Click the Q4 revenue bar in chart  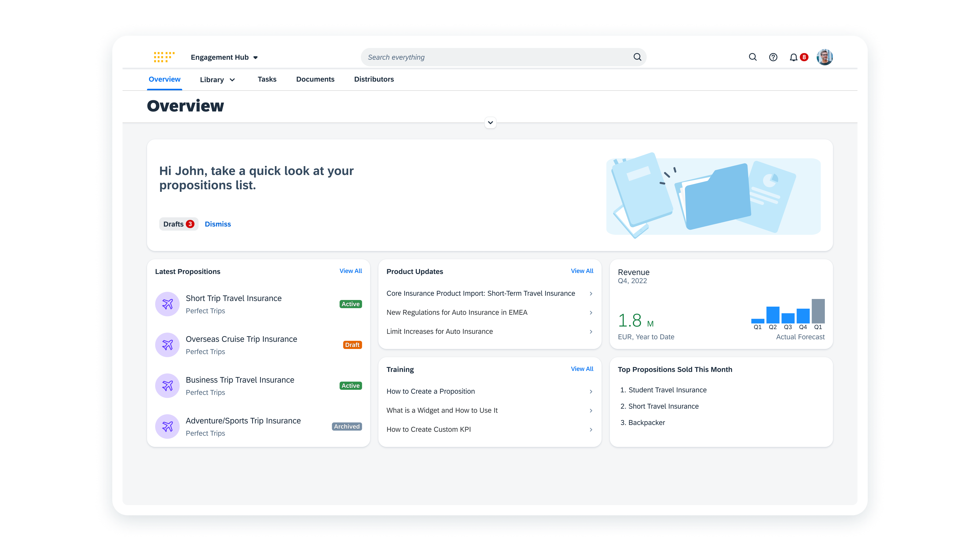coord(803,316)
